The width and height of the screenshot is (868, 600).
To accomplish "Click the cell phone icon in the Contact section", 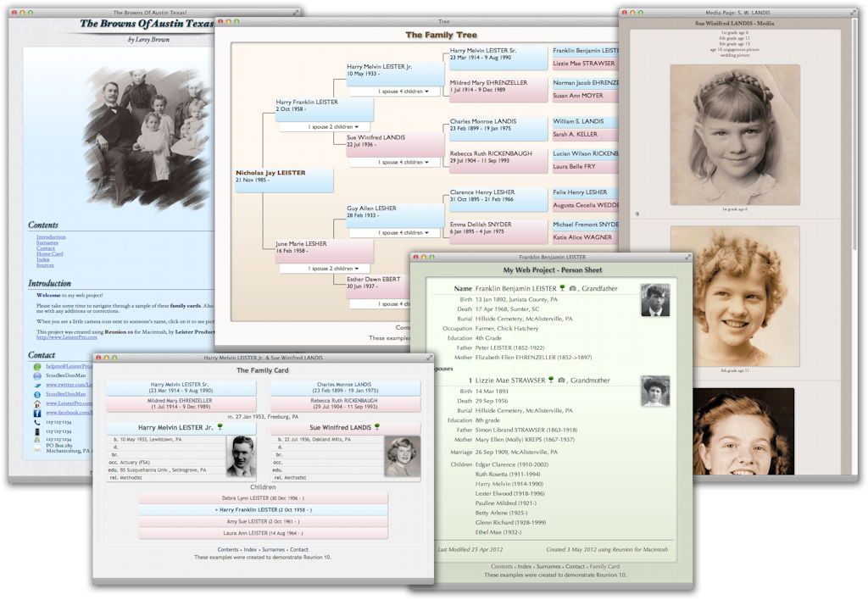I will [37, 431].
